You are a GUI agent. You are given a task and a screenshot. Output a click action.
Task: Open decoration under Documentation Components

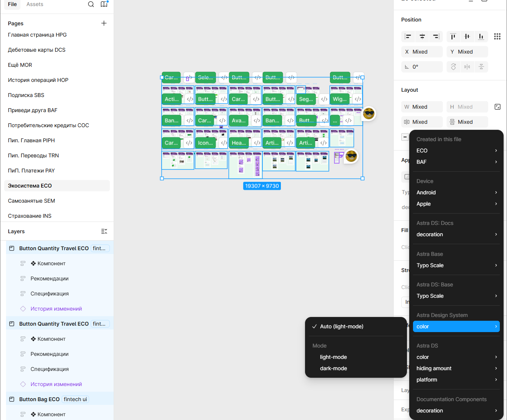456,411
